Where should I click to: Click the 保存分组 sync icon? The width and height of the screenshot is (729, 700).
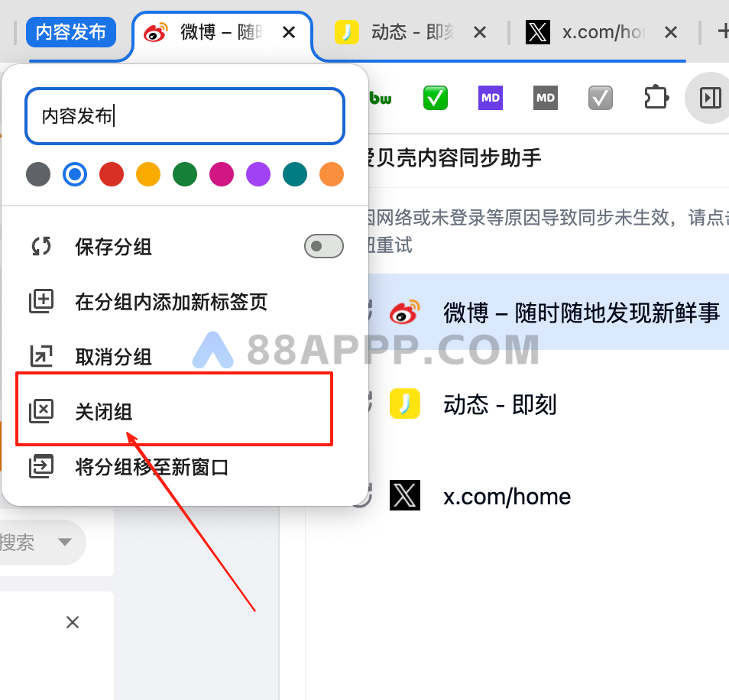(41, 246)
